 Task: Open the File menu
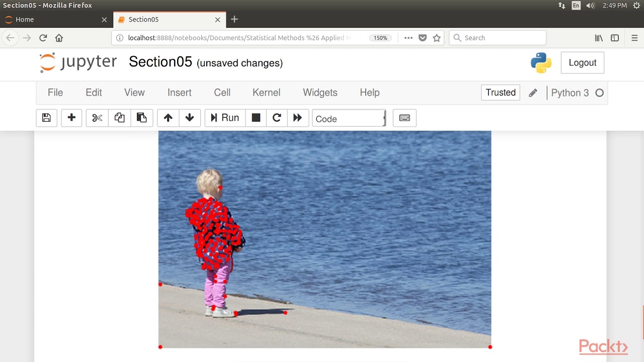click(55, 93)
